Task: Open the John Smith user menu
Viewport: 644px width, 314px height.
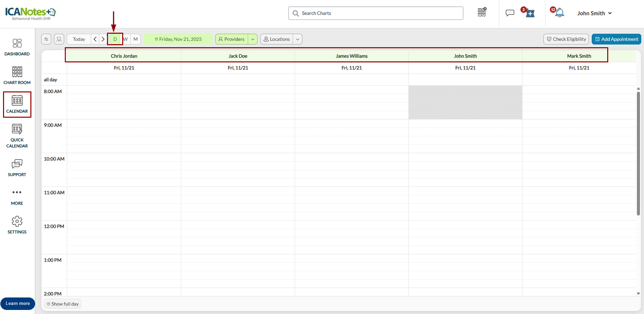Action: [x=594, y=13]
